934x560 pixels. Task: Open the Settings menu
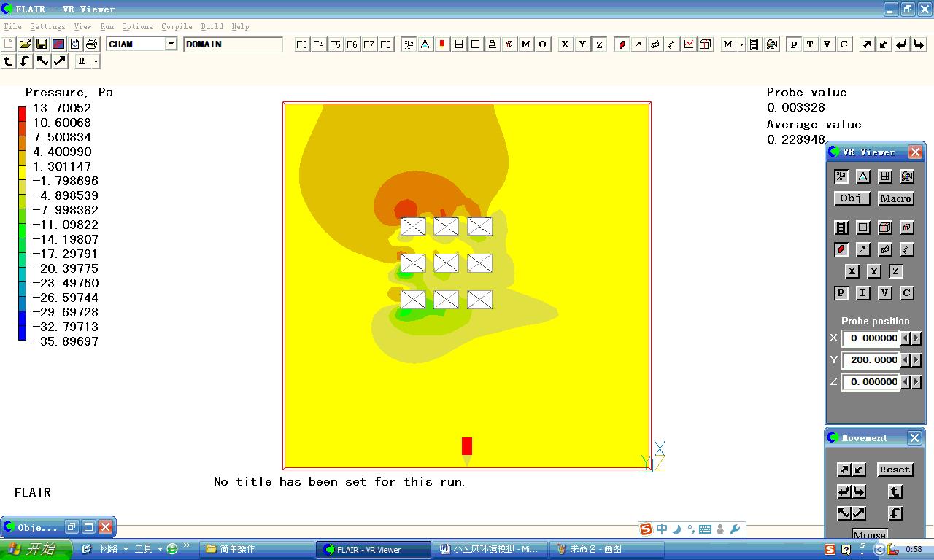tap(47, 27)
